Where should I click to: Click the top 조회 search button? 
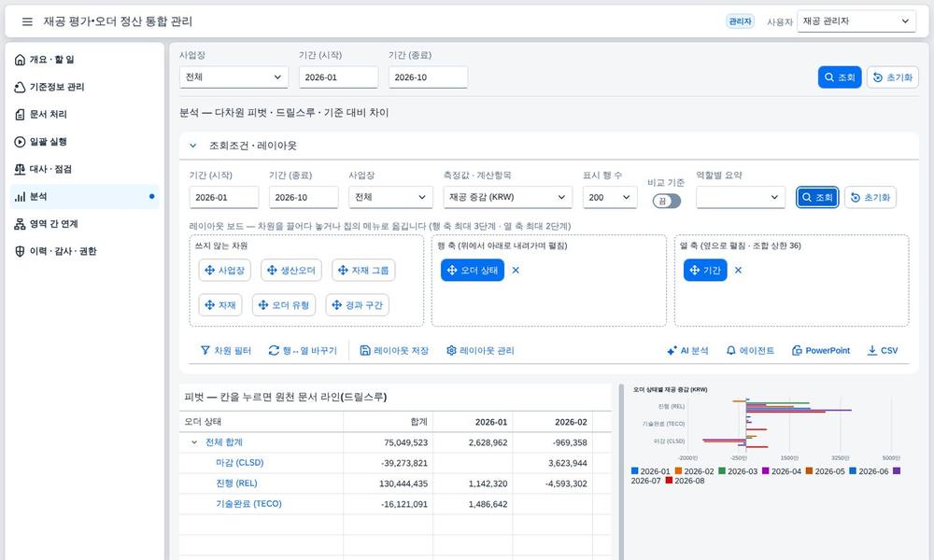click(840, 77)
